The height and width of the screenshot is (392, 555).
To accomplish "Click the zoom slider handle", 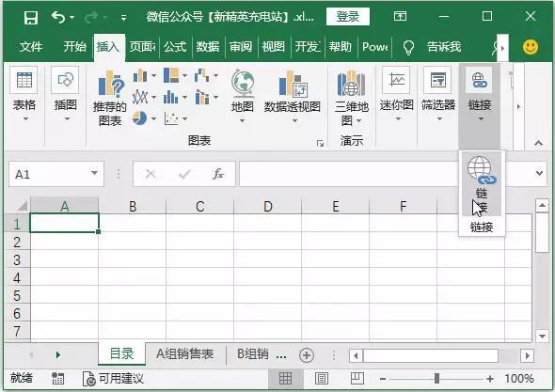I will pyautogui.click(x=436, y=379).
